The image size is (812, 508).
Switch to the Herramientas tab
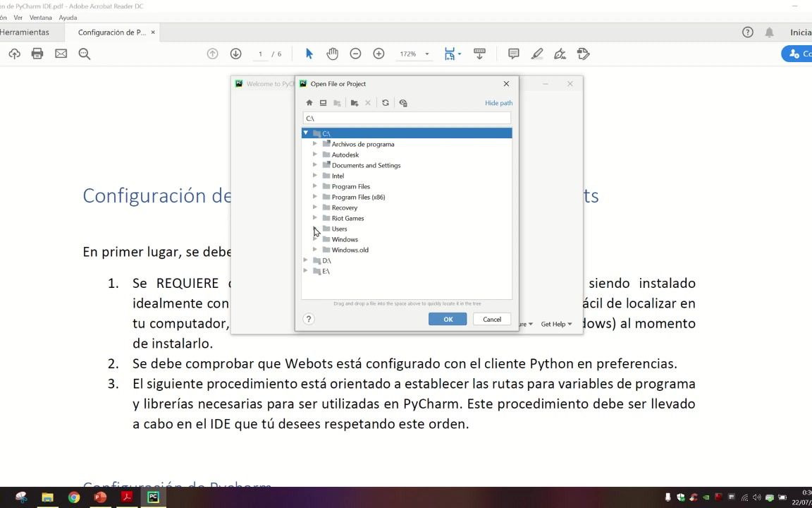point(25,32)
